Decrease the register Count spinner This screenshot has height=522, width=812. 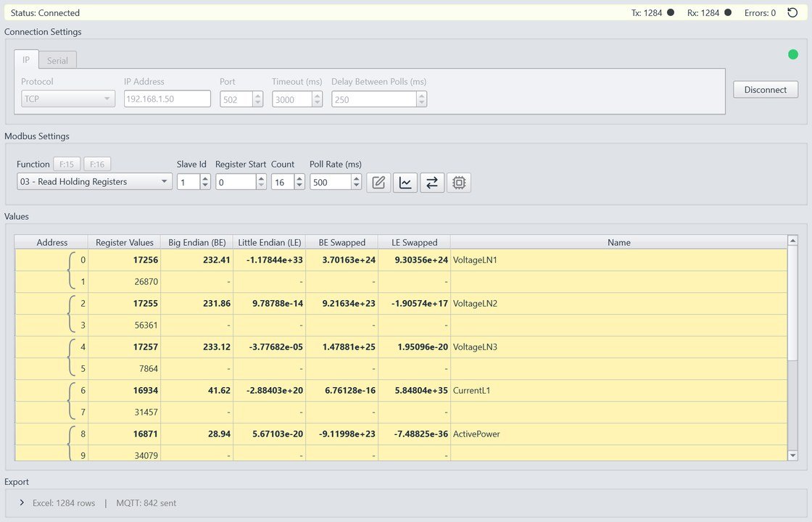(299, 186)
